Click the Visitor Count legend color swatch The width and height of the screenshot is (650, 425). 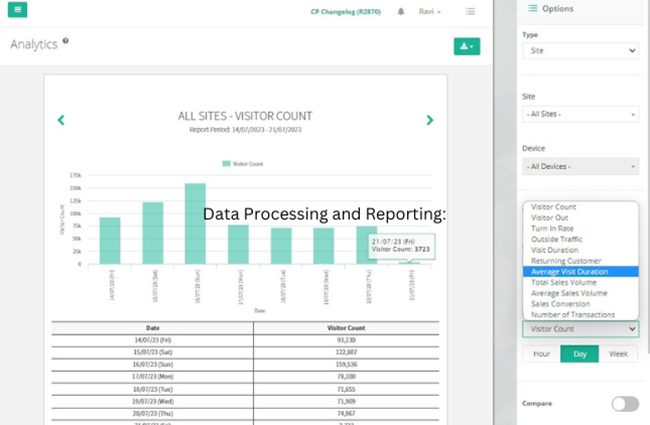click(226, 162)
